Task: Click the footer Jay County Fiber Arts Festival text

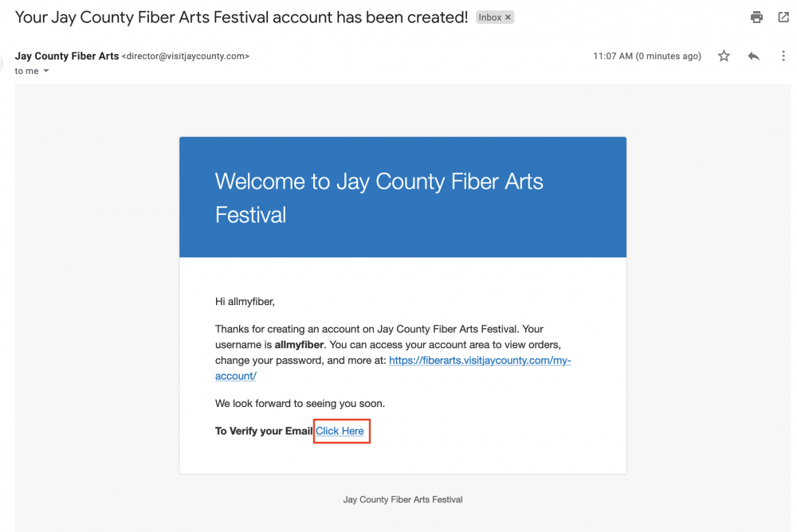Action: point(402,499)
